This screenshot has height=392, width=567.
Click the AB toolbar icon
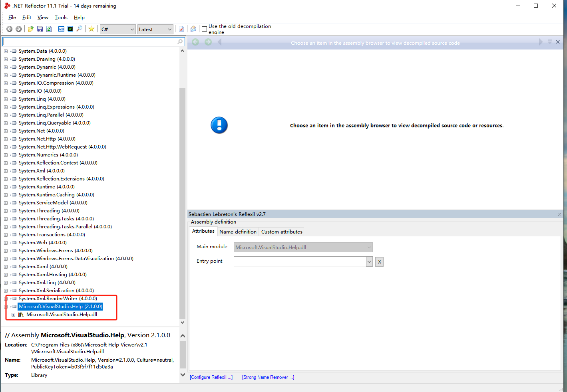61,29
